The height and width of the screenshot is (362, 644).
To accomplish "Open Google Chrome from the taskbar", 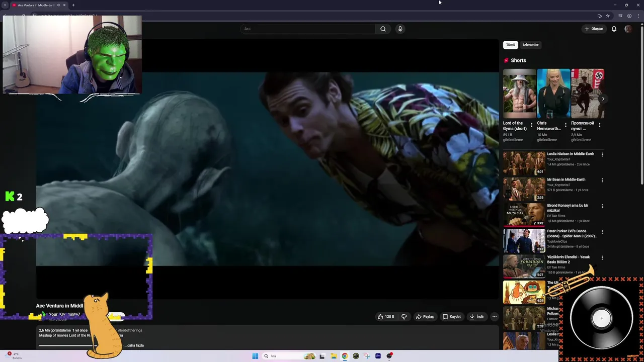I will (x=345, y=356).
